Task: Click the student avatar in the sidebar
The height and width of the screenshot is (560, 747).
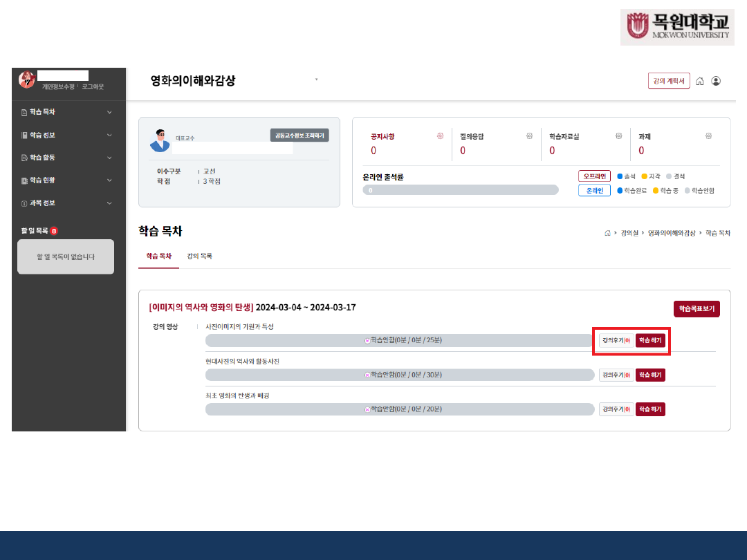Action: (x=27, y=80)
